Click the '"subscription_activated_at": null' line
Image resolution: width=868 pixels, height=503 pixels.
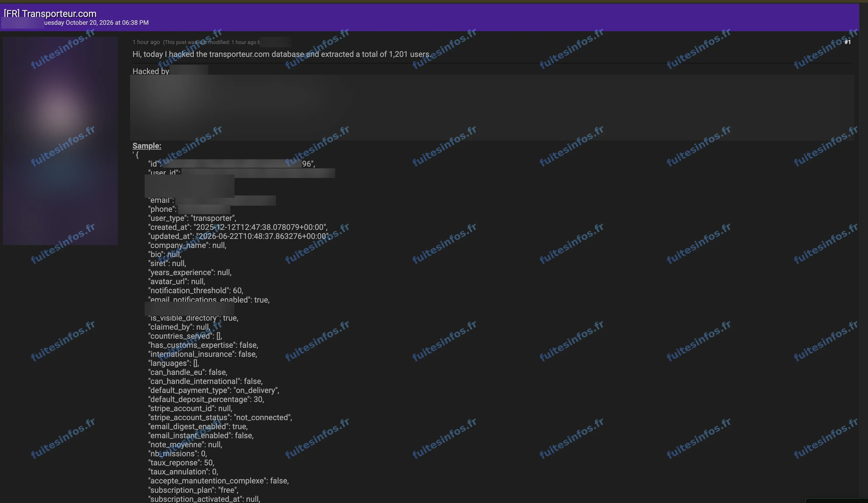pos(204,499)
